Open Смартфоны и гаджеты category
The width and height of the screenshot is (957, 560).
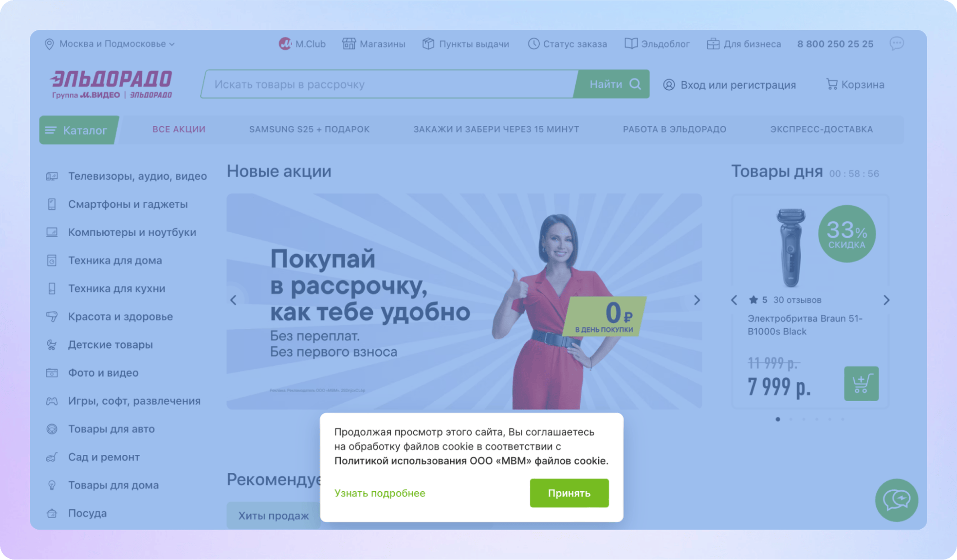(128, 204)
